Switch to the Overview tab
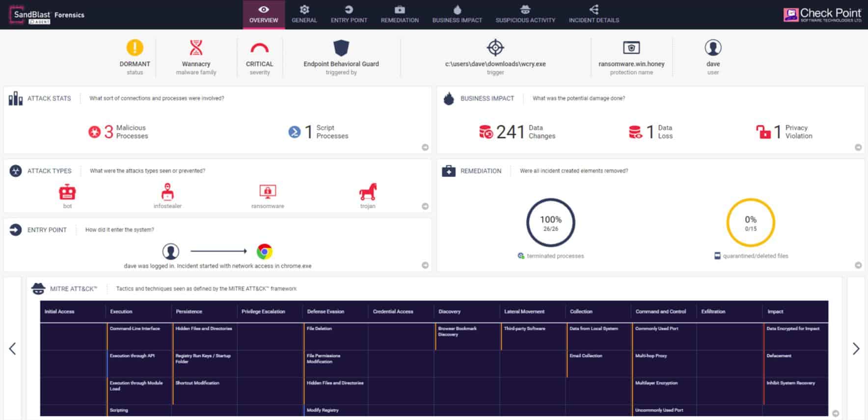This screenshot has height=420, width=868. [264, 15]
